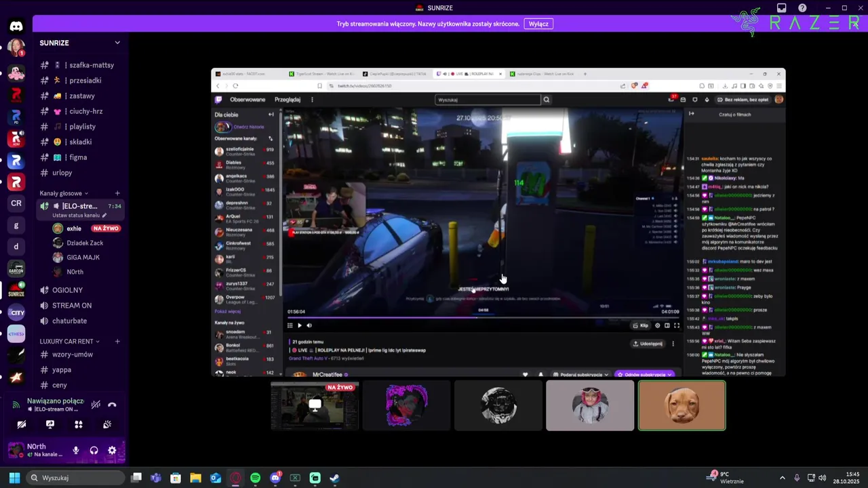Screen dimensions: 868x488
Task: Open the zastawy channel
Action: pos(81,96)
